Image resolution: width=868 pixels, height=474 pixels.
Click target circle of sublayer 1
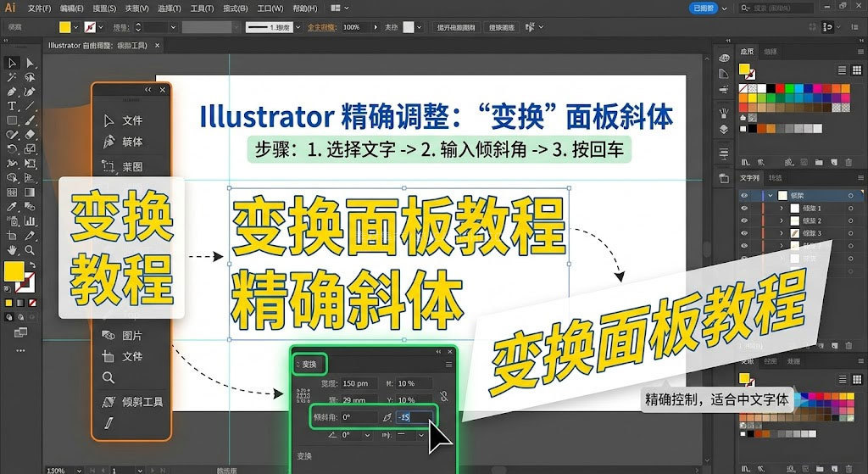click(x=851, y=209)
